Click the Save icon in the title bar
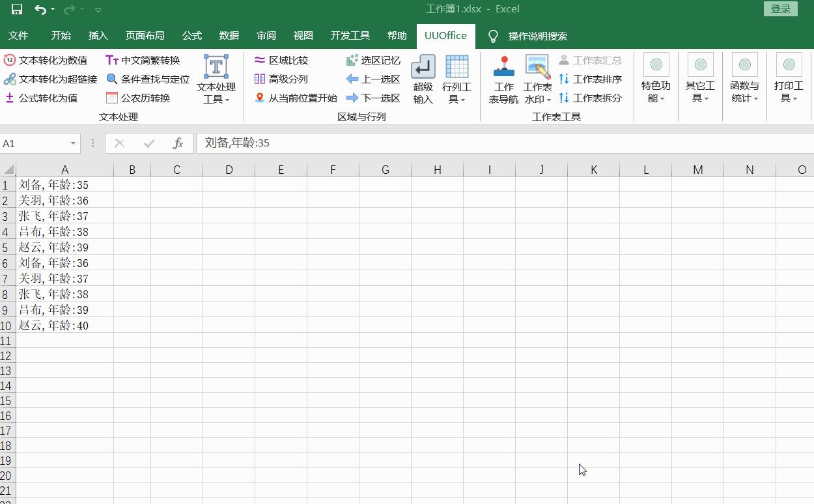This screenshot has width=814, height=504. point(17,9)
